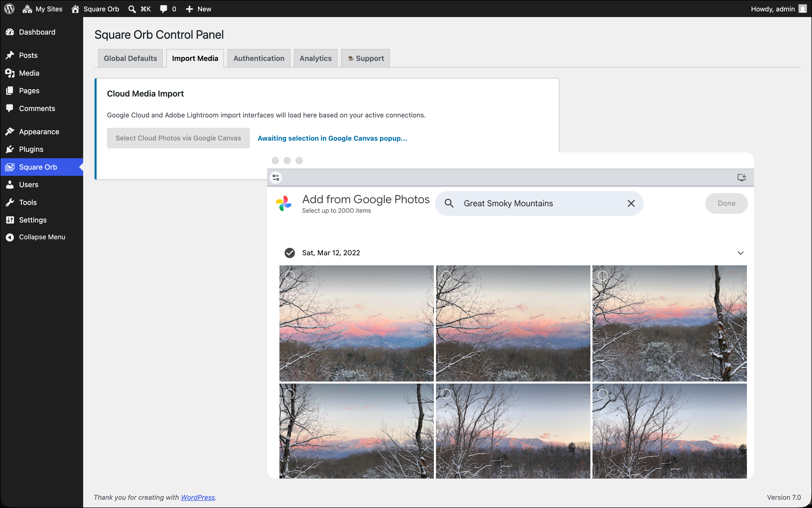This screenshot has width=812, height=508.
Task: Open Howdy, admin account menu
Action: tap(778, 9)
